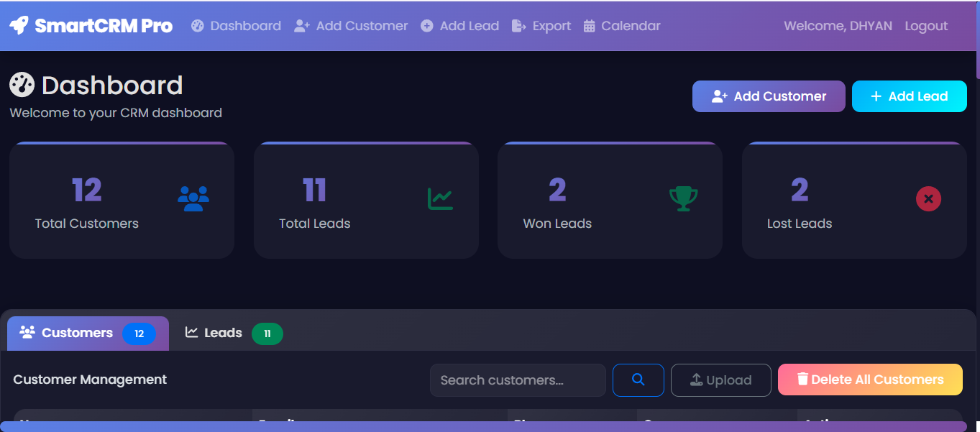Screen dimensions: 980x432
Task: Click the SmartCRM Pro logo icon
Action: [20, 24]
